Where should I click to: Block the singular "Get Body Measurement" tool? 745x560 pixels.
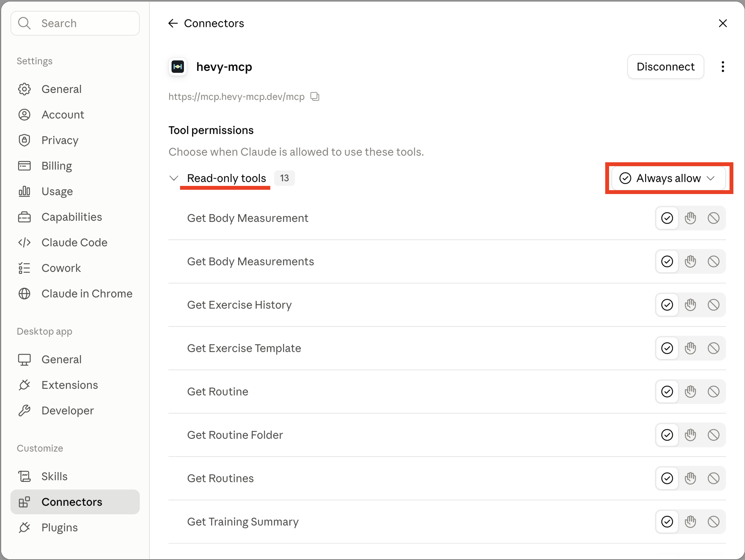click(714, 218)
